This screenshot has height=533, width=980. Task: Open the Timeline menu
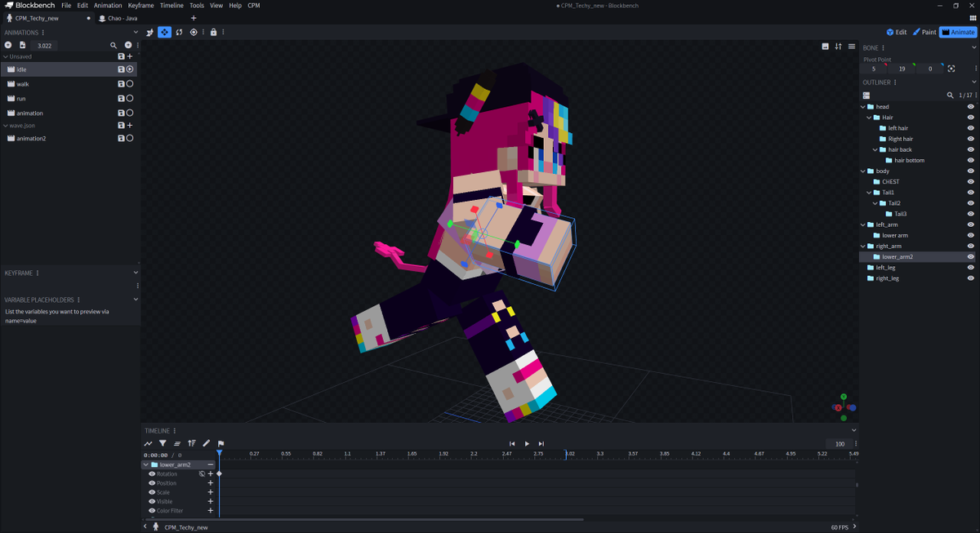point(171,5)
